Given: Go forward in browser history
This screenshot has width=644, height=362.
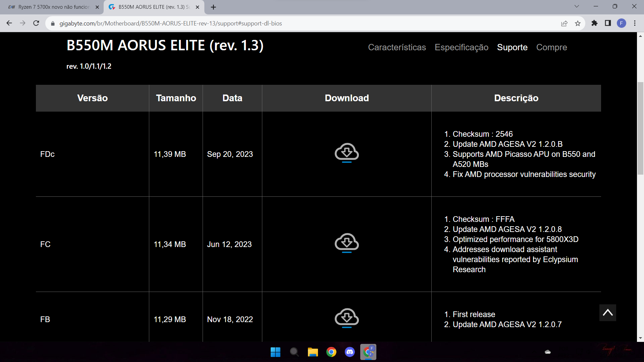Looking at the screenshot, I should tap(22, 23).
